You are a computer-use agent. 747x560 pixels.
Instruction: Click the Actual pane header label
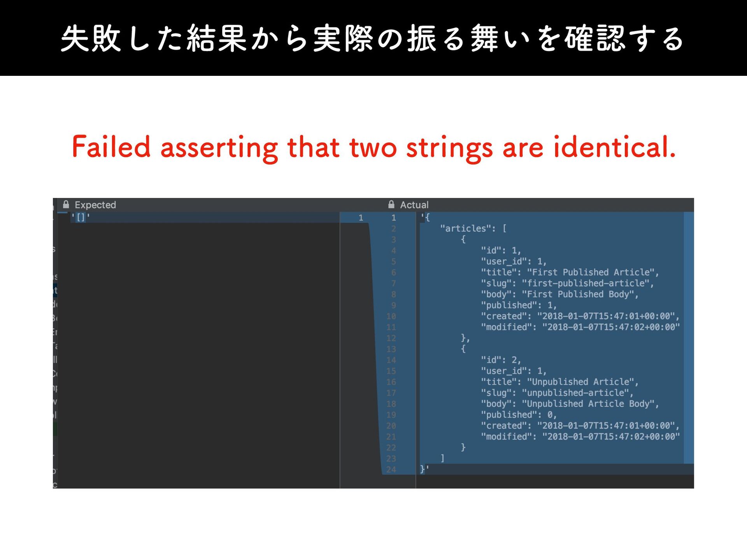coord(414,205)
